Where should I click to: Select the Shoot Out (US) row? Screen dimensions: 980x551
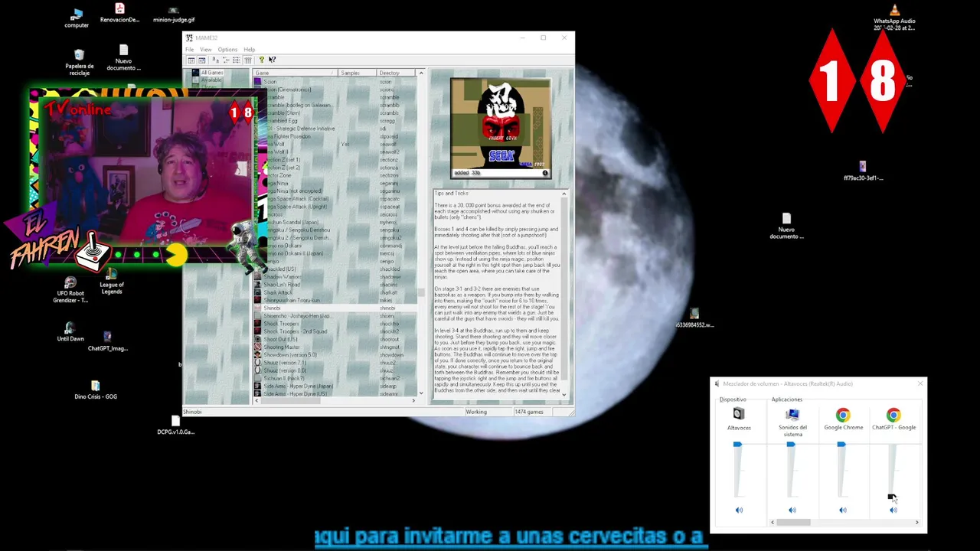click(x=335, y=339)
